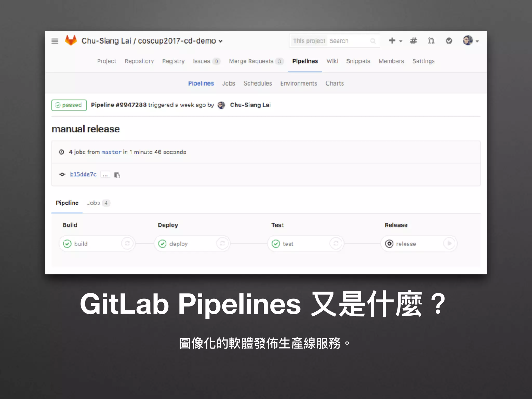This screenshot has height=399, width=532.
Task: Open the issues hash icon
Action: pos(413,41)
